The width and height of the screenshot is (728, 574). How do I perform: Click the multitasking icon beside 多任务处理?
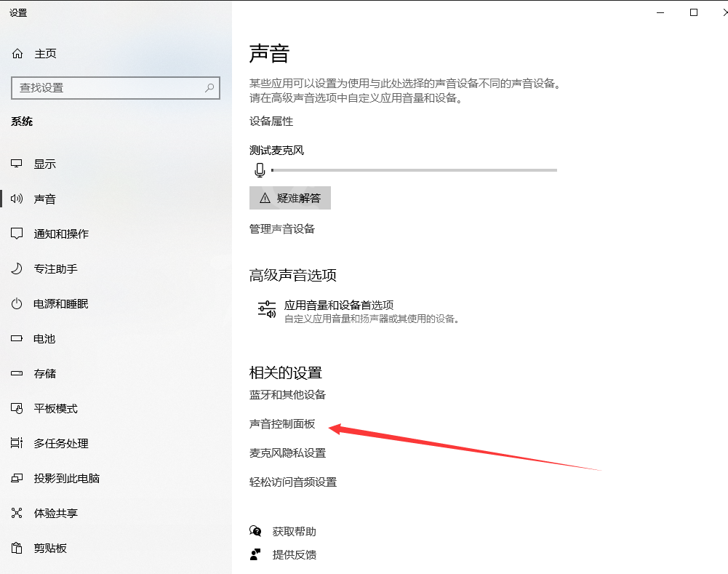coord(17,443)
